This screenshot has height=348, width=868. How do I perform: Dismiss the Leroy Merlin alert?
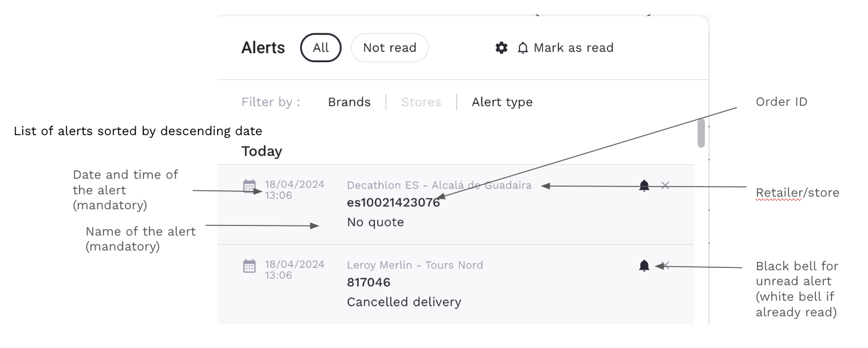(665, 265)
